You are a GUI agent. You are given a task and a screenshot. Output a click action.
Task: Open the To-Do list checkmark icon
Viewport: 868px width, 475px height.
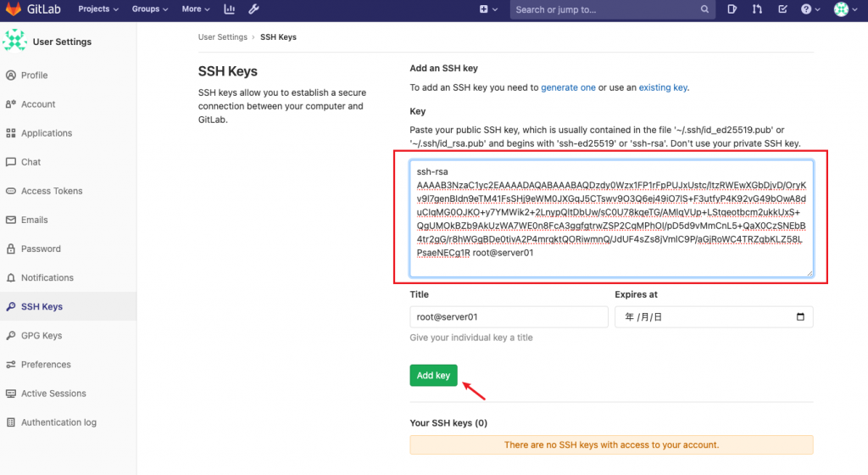[x=782, y=9]
